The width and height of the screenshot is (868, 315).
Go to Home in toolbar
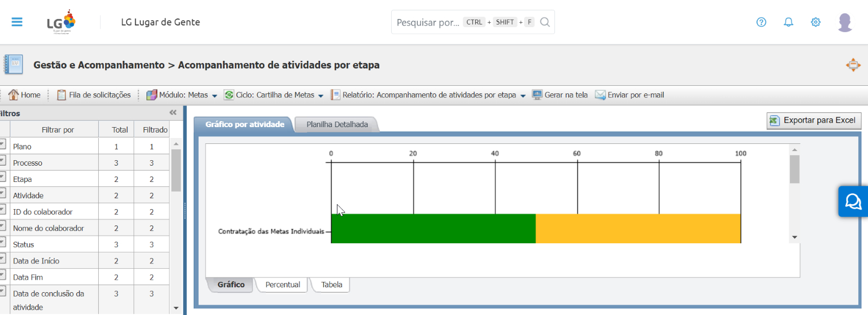pyautogui.click(x=24, y=94)
